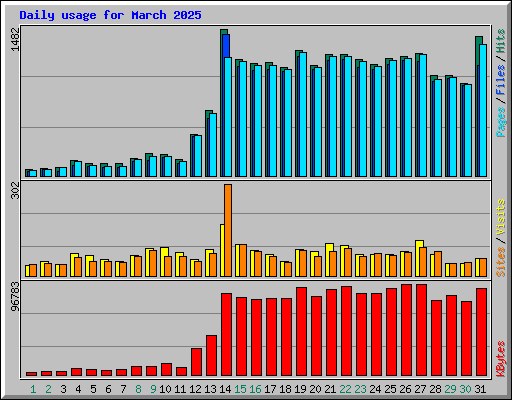Click the green hits bar peak for day 14
Viewport: 512px width, 400px height.
224,32
